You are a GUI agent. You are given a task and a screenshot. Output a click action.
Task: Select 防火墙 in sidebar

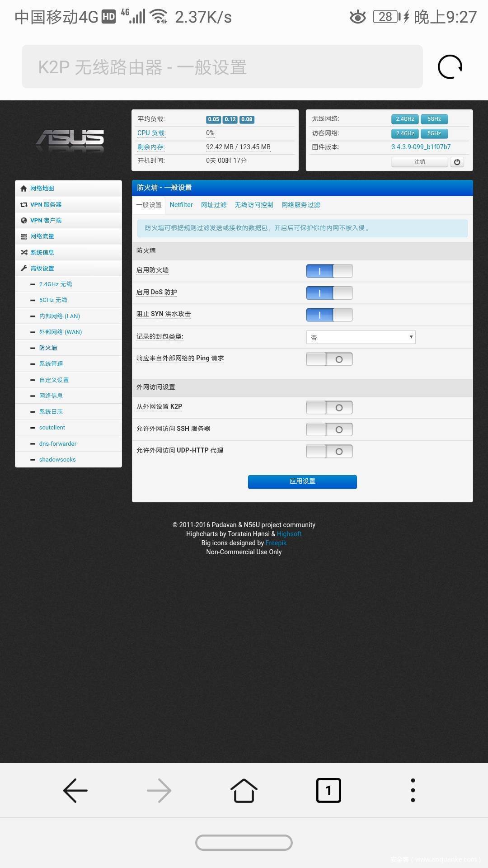pos(69,348)
